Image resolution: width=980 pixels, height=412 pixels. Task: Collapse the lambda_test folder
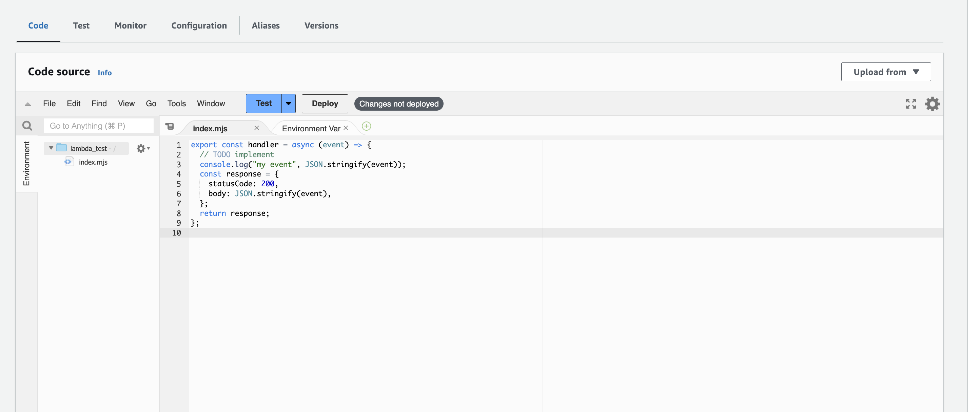tap(51, 148)
